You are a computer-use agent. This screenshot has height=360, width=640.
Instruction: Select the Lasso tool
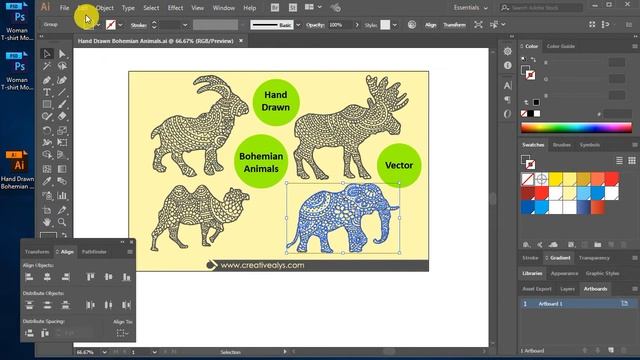(x=62, y=66)
